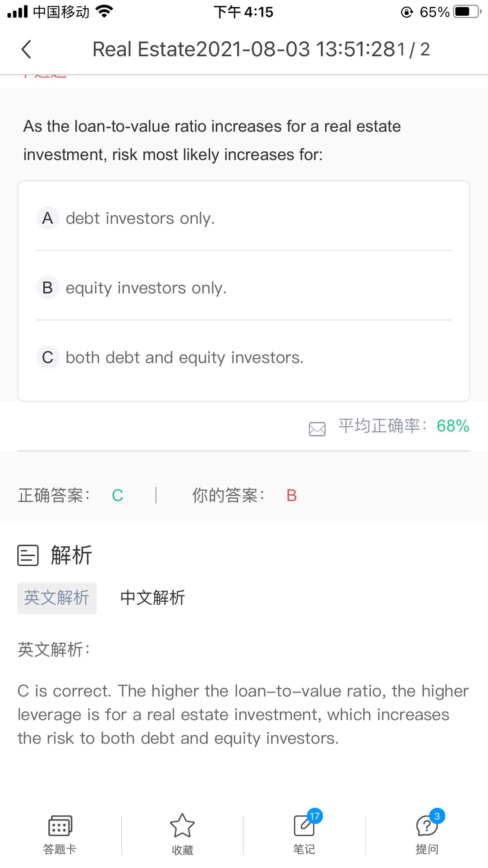Tap answer text 'debt investors only.'
This screenshot has height=868, width=488.
click(140, 219)
